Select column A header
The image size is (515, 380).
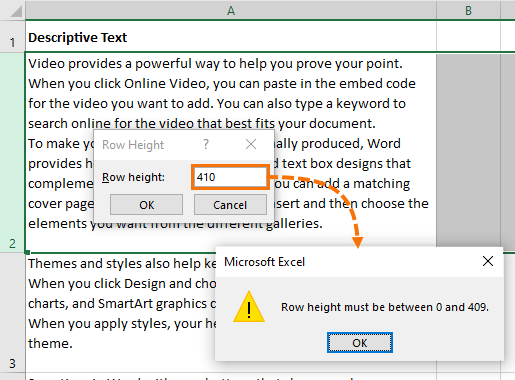pos(231,10)
